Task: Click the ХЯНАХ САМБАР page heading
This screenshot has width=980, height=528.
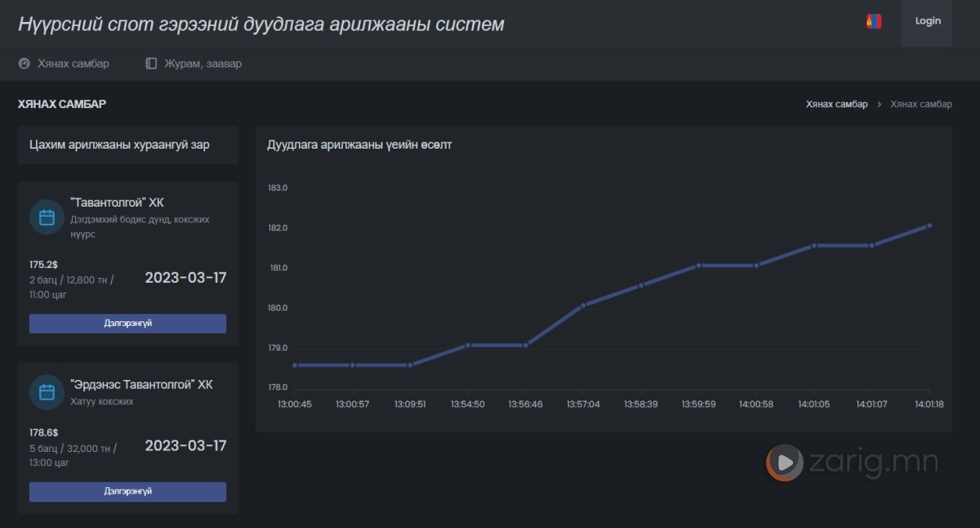Action: click(x=62, y=104)
